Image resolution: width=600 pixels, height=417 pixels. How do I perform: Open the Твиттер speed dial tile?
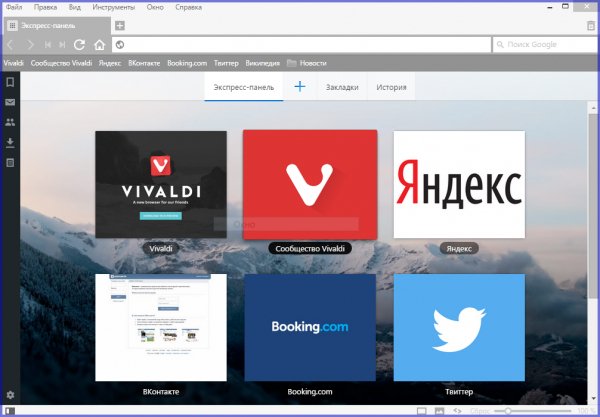click(x=459, y=327)
